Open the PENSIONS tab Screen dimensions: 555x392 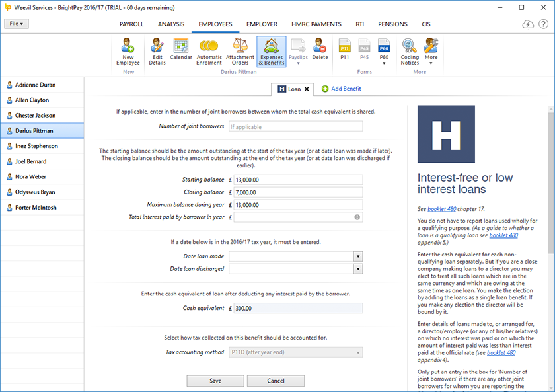coord(392,24)
